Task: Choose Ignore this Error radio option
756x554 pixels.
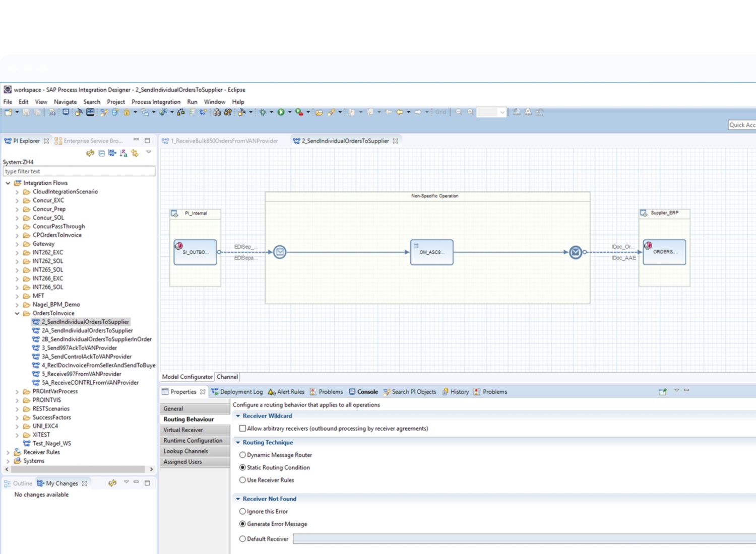Action: (x=242, y=511)
